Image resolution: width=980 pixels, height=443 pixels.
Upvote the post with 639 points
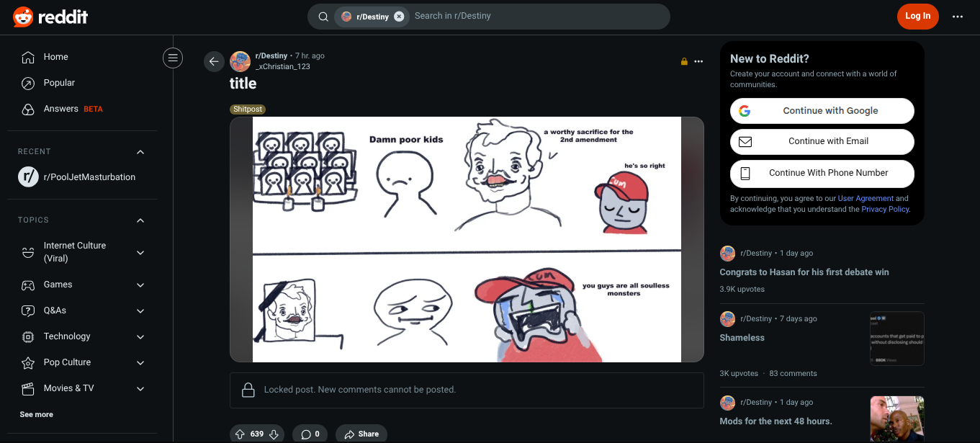pyautogui.click(x=240, y=434)
